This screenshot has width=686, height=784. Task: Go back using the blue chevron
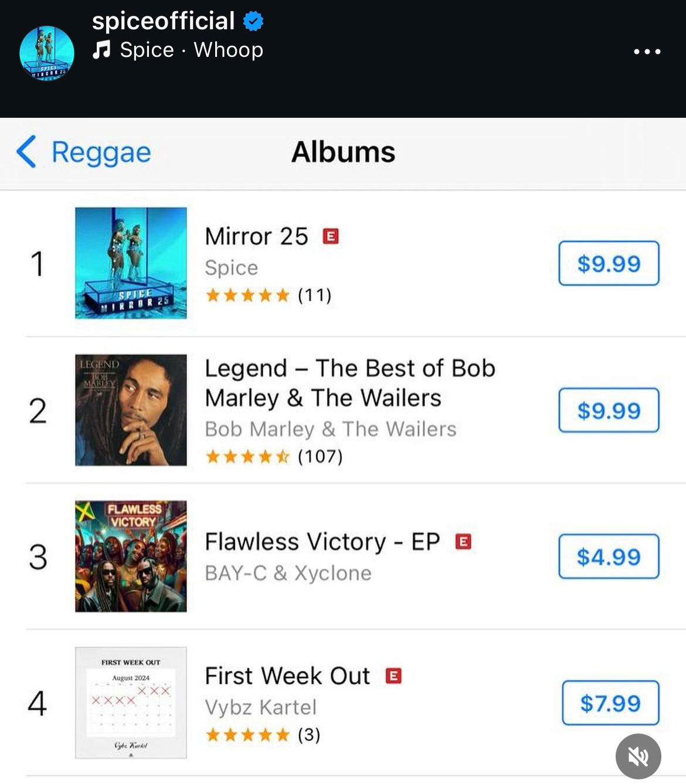[x=26, y=152]
